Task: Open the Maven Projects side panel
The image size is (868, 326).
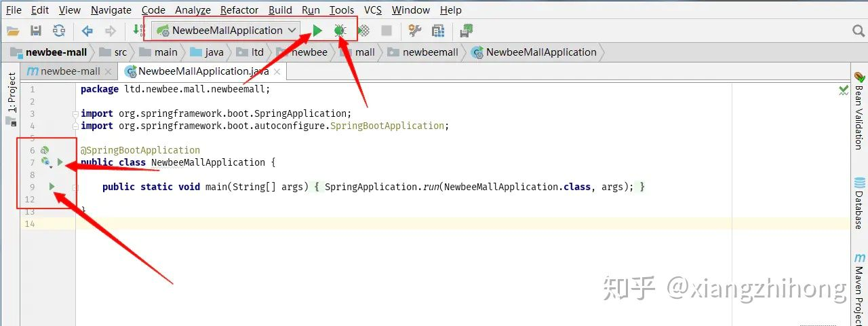Action: coord(859,289)
